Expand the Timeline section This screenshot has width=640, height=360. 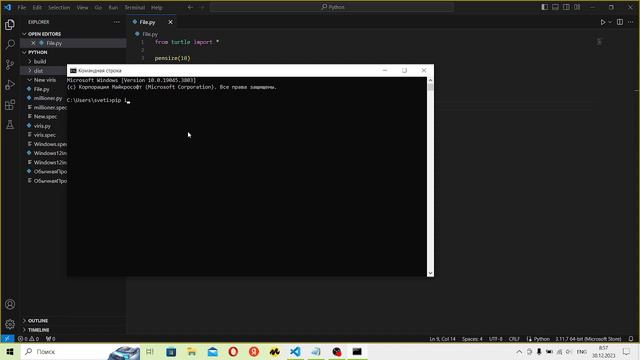click(x=38, y=330)
